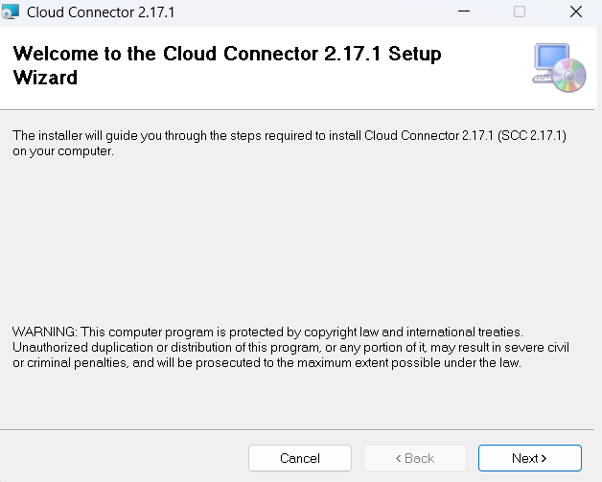The width and height of the screenshot is (602, 482).
Task: Click the word Wizard in the heading
Action: (x=45, y=77)
